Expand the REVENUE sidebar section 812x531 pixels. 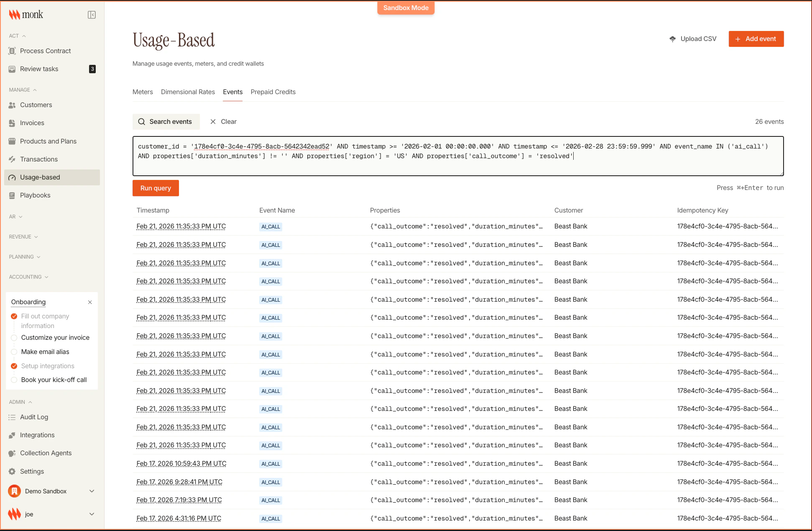(23, 237)
